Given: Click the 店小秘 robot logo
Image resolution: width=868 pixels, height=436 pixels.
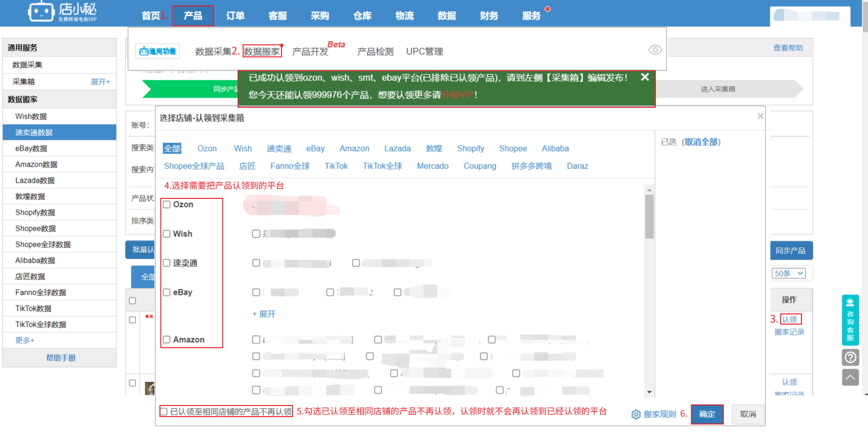Looking at the screenshot, I should tap(41, 11).
